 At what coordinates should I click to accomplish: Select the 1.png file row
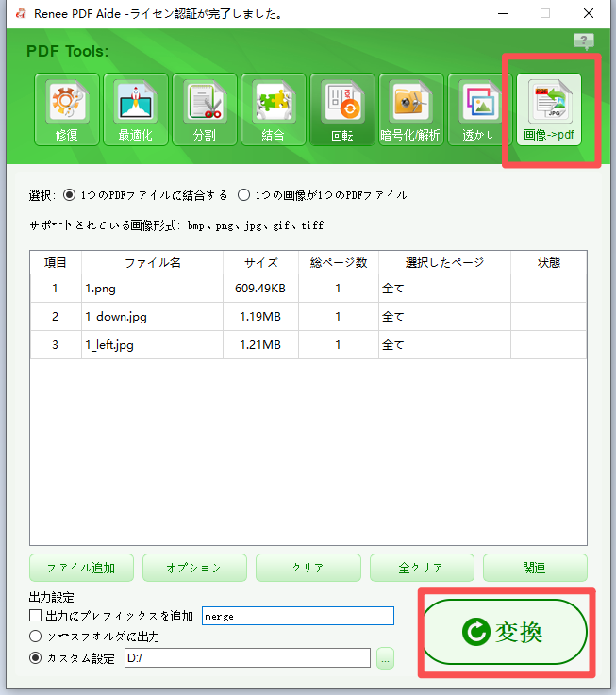point(308,289)
